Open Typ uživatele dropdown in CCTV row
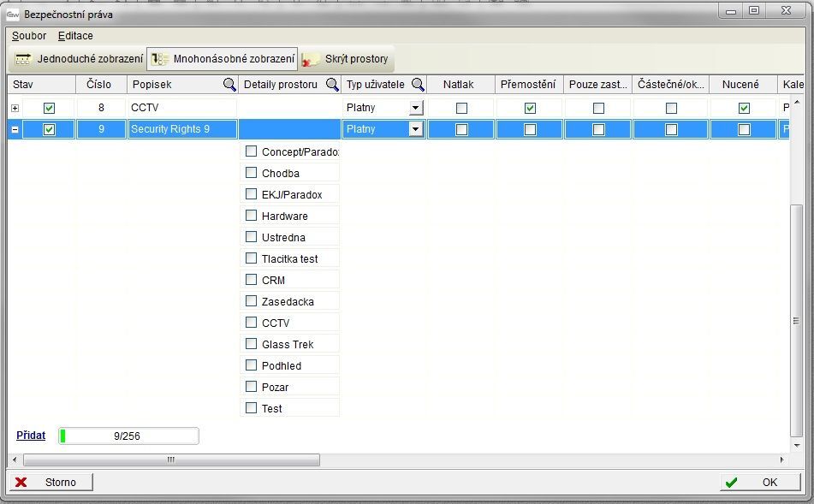 [416, 108]
